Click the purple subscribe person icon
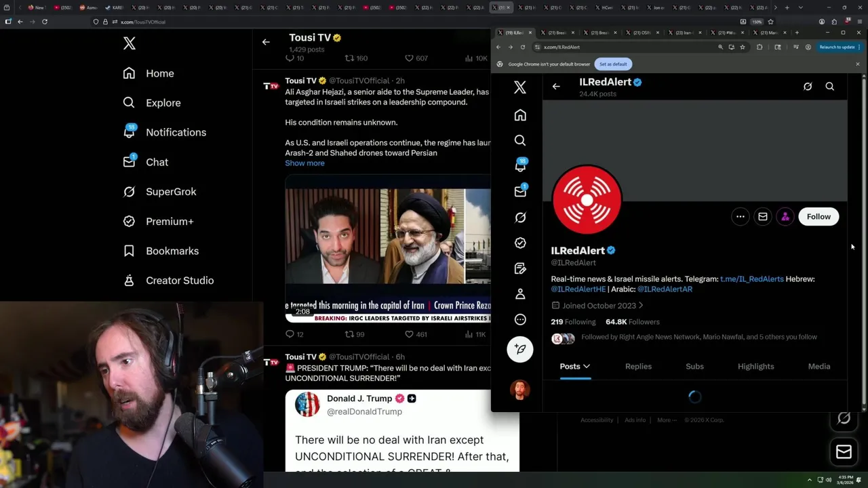This screenshot has height=488, width=868. click(785, 217)
